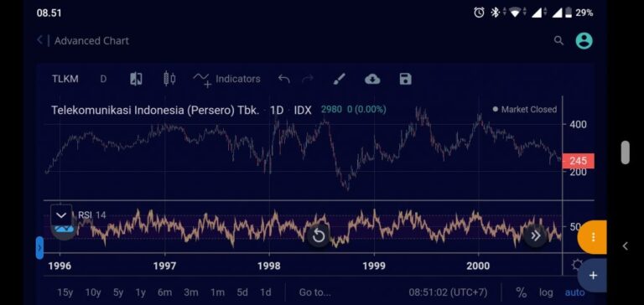This screenshot has width=644, height=305.
Task: Select the 5d time range
Action: pos(242,292)
